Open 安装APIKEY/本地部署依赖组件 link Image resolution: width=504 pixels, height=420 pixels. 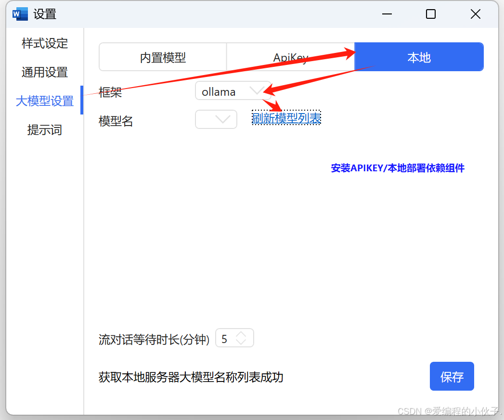tap(397, 168)
